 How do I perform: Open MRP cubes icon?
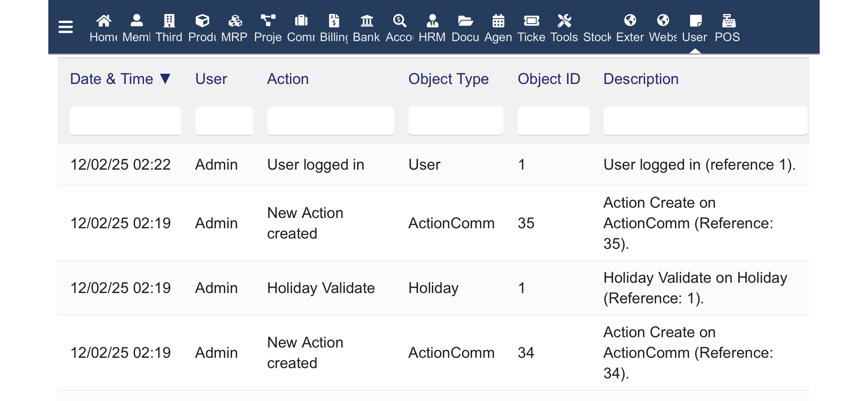(235, 21)
